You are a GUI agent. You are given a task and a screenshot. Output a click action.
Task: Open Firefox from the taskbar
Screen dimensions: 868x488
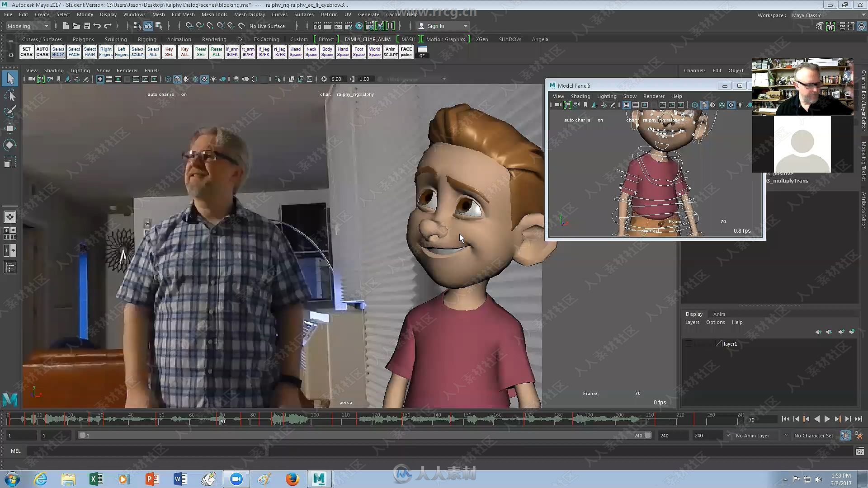click(292, 479)
